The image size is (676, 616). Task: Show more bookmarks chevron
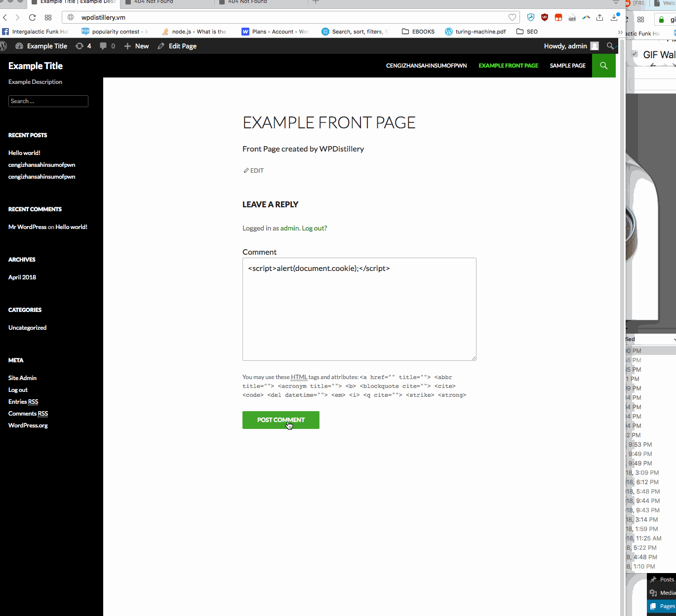620,32
